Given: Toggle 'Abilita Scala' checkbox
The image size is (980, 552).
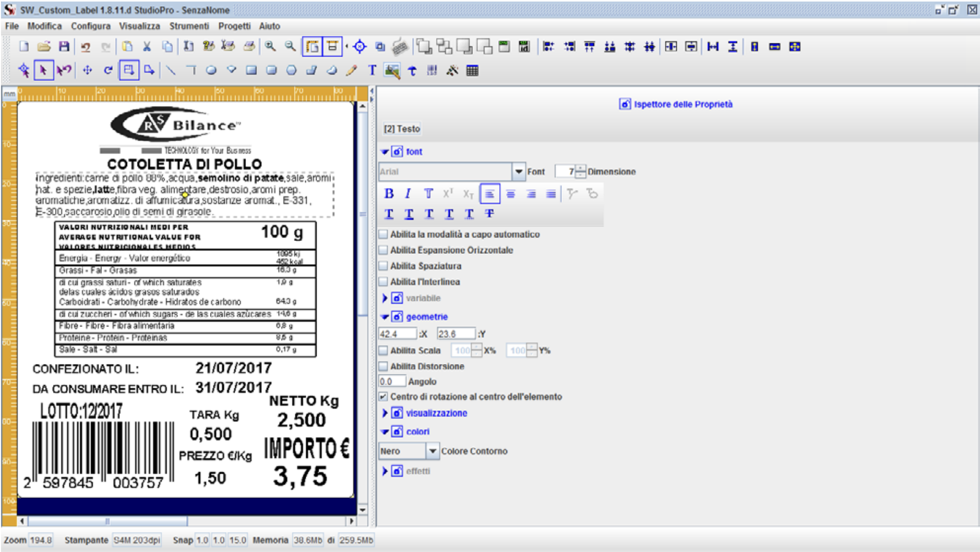Looking at the screenshot, I should pyautogui.click(x=383, y=351).
